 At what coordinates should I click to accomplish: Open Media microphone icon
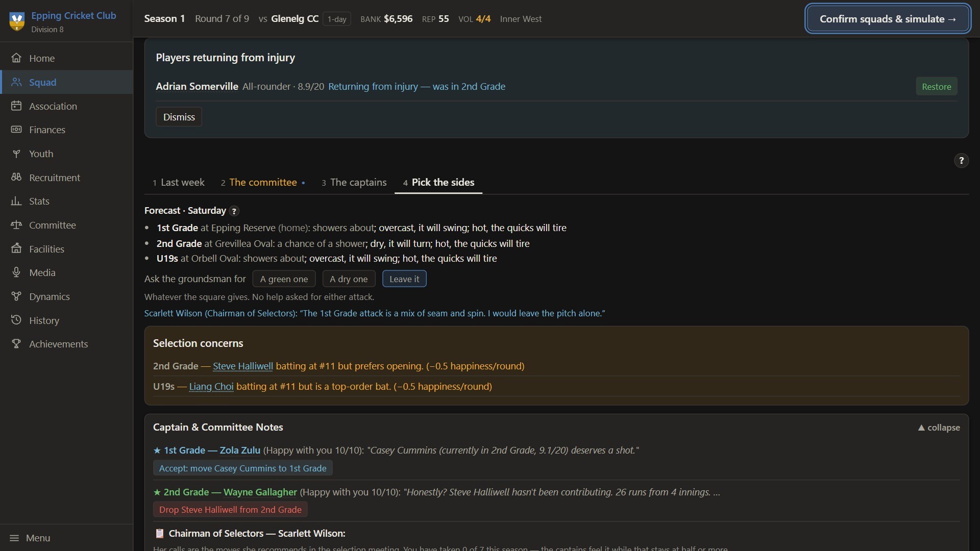[16, 272]
